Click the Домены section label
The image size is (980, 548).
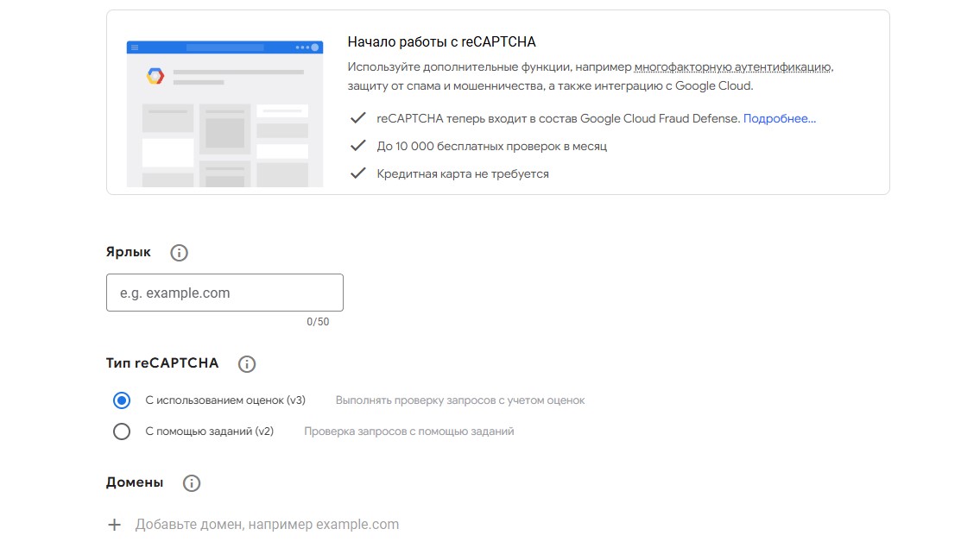(135, 482)
